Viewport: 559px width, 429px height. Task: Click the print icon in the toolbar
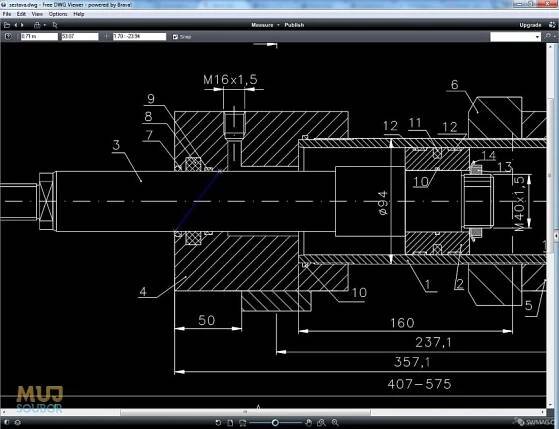[37, 25]
